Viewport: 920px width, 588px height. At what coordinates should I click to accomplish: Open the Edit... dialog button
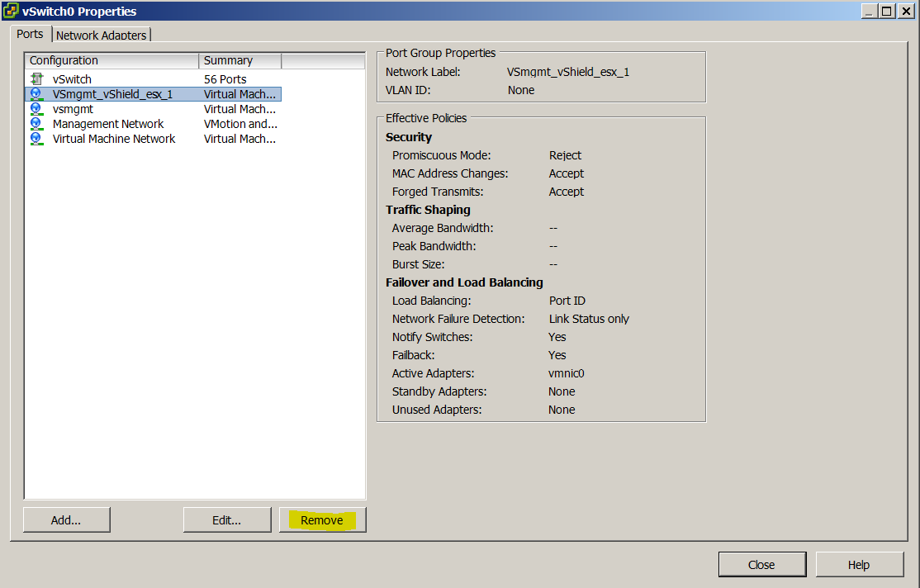tap(226, 520)
